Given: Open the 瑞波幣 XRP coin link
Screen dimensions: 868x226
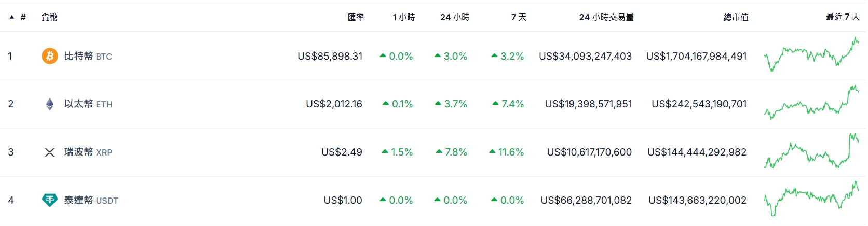Looking at the screenshot, I should 88,152.
